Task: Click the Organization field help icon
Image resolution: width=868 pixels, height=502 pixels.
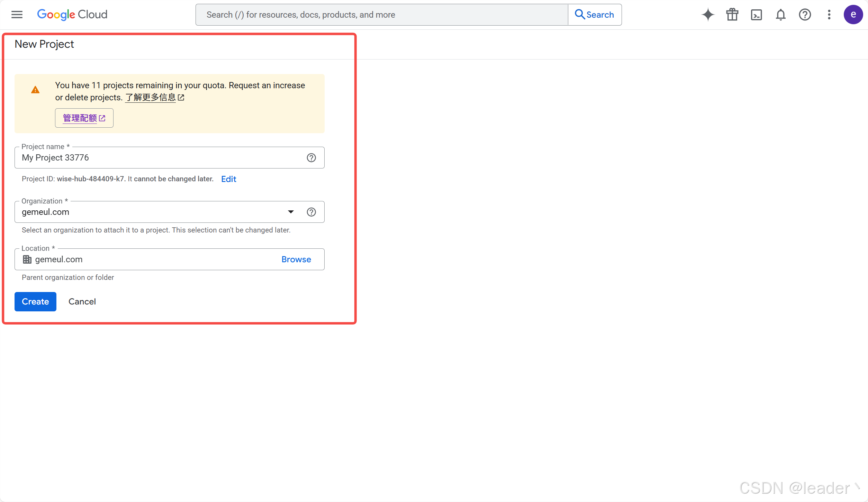Action: pyautogui.click(x=311, y=212)
